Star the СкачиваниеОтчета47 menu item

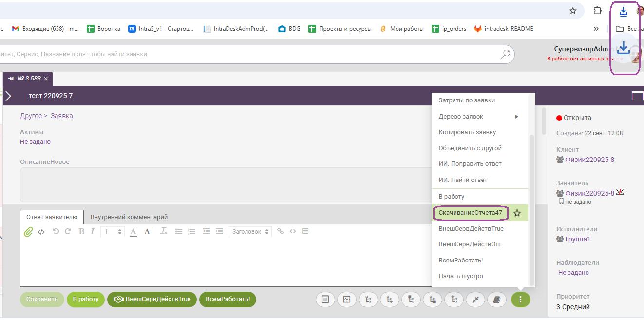[517, 213]
